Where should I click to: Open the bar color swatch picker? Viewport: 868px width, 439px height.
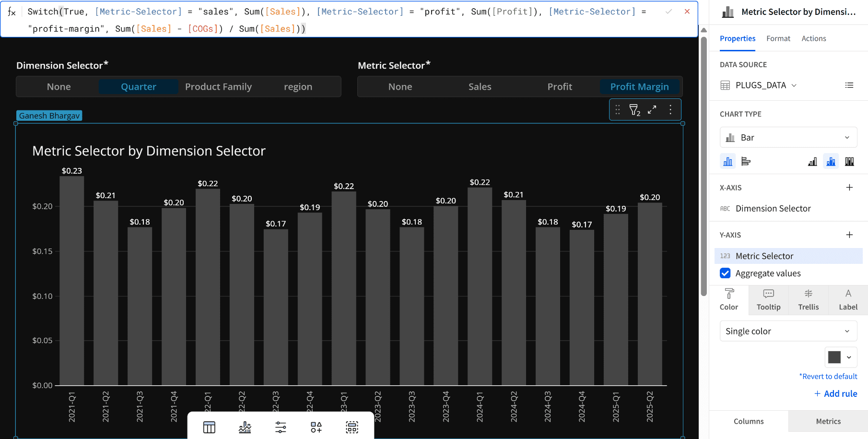click(841, 357)
